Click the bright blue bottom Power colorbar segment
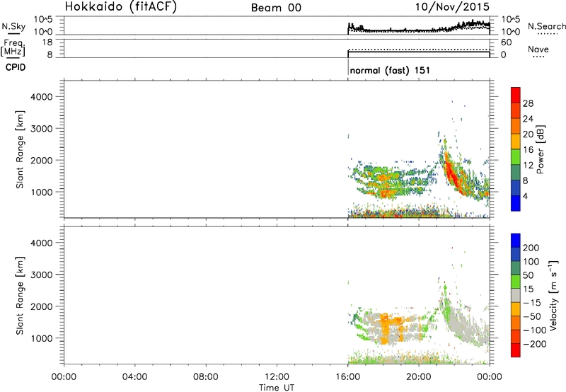566x392 pixels. tap(516, 203)
